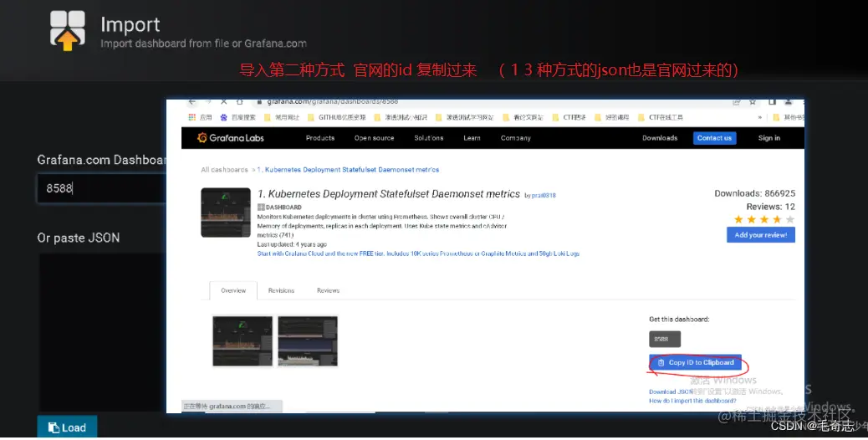Stop page loading with the X icon

[x=223, y=102]
